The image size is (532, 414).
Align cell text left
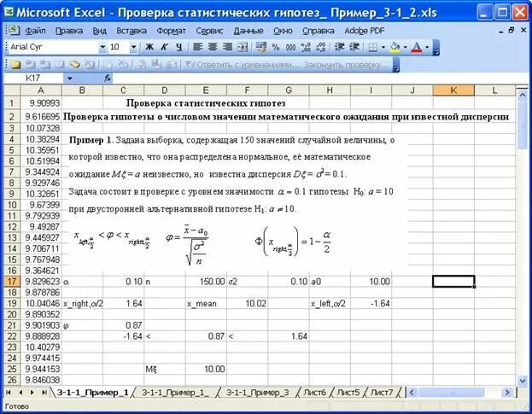197,47
